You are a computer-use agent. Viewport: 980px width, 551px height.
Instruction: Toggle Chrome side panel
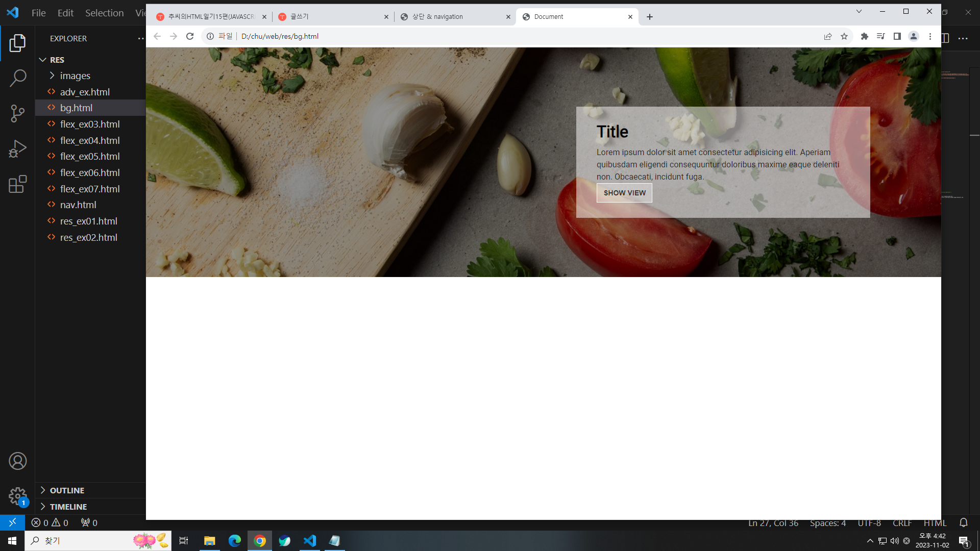coord(897,36)
